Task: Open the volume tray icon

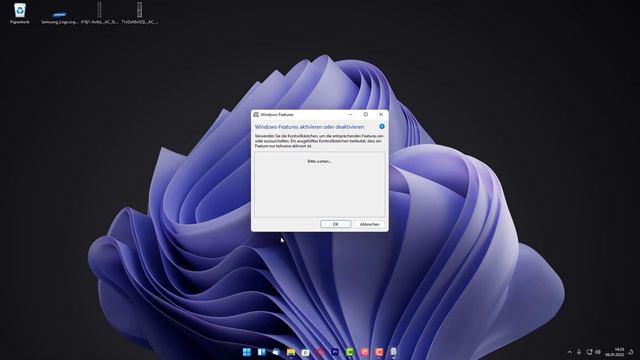Action: (598, 352)
